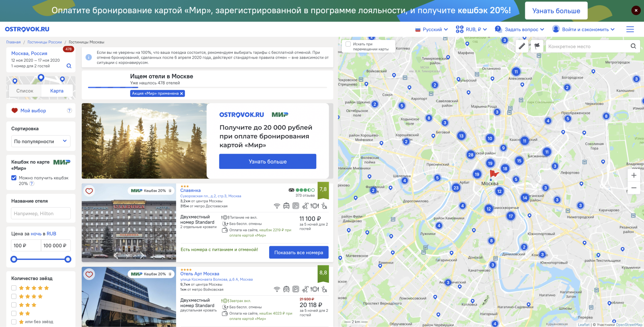Click magnifier icon in Конкретное место field
This screenshot has width=644, height=327.
pyautogui.click(x=633, y=46)
